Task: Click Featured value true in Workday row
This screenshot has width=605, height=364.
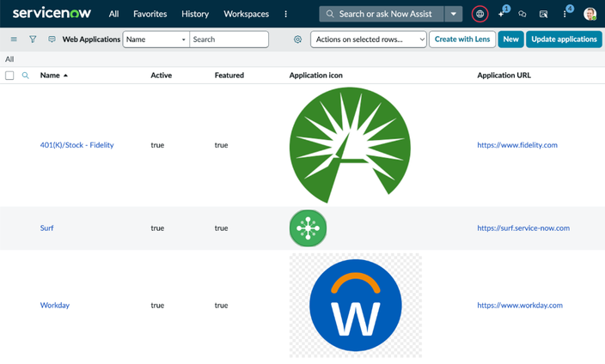Action: click(221, 305)
